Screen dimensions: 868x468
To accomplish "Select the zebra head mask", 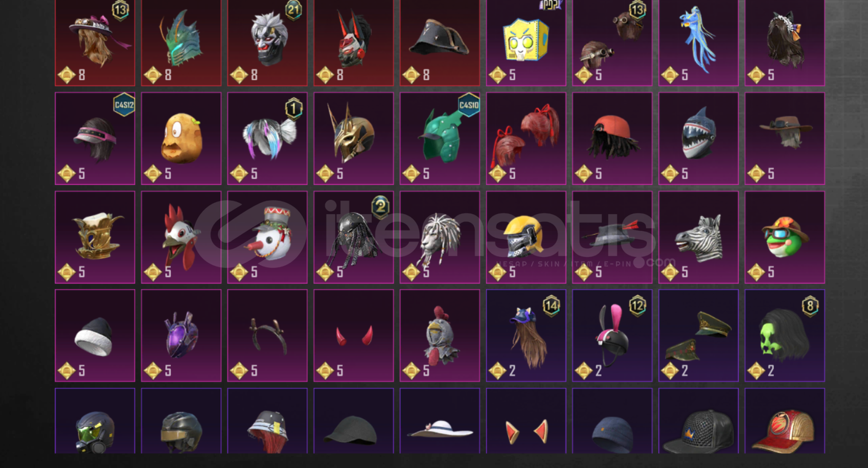I will point(698,237).
